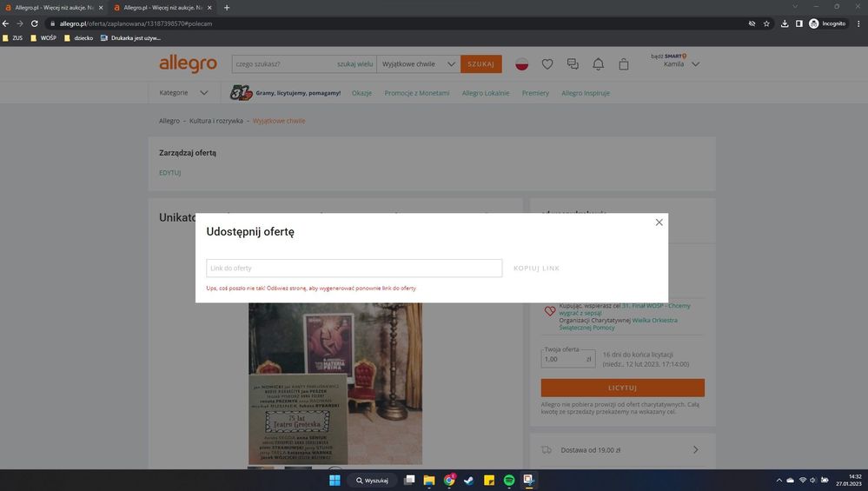
Task: Toggle the browser side panel icon
Action: (x=798, y=23)
